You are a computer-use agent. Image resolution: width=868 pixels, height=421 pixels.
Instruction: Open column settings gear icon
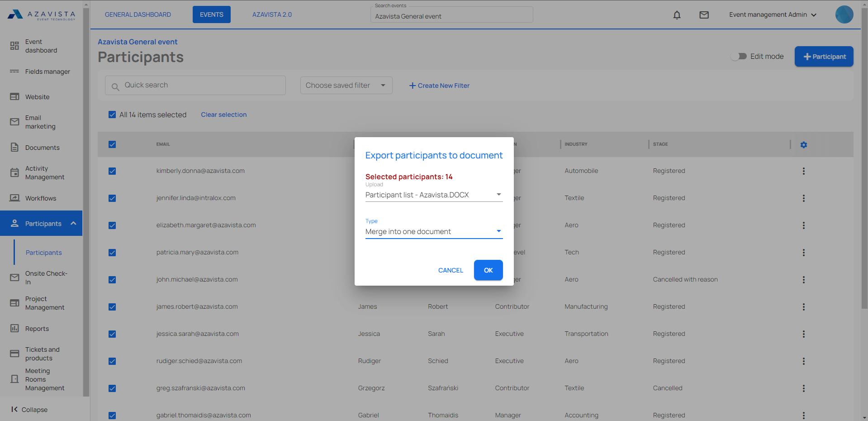point(803,145)
